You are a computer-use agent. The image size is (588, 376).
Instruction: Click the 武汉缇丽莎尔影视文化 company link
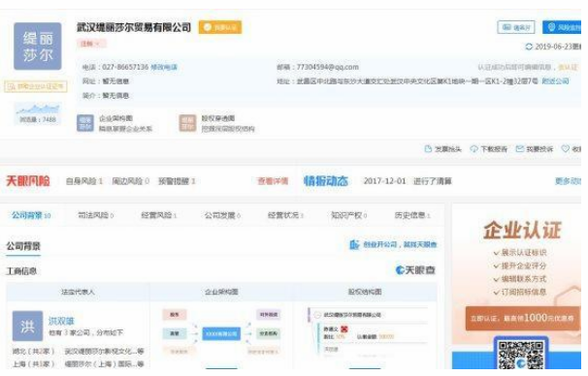pyautogui.click(x=104, y=351)
